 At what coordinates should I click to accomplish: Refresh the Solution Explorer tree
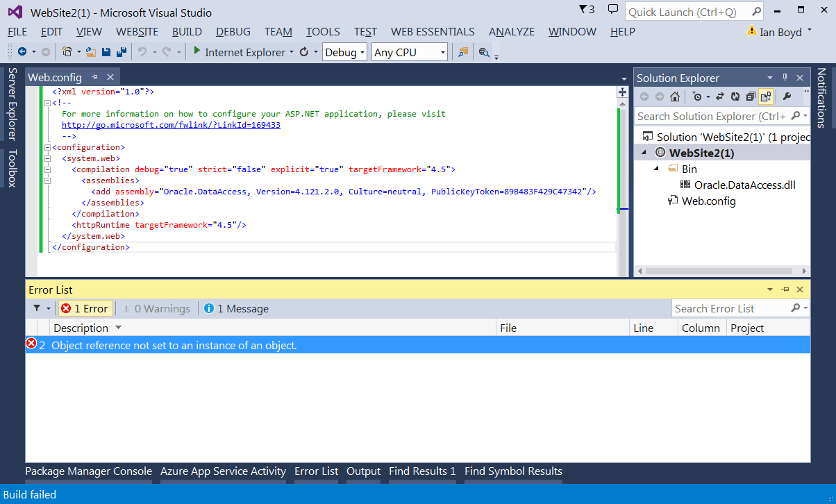click(735, 96)
